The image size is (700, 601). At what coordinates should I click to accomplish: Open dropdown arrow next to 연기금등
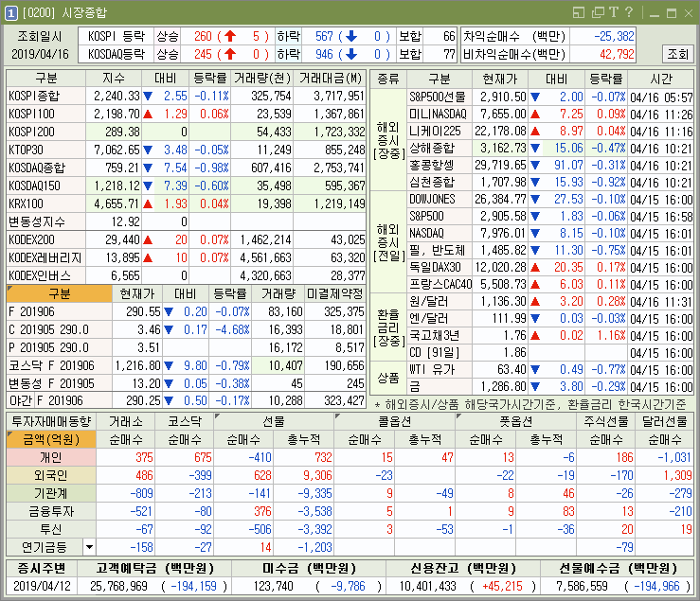click(x=89, y=546)
